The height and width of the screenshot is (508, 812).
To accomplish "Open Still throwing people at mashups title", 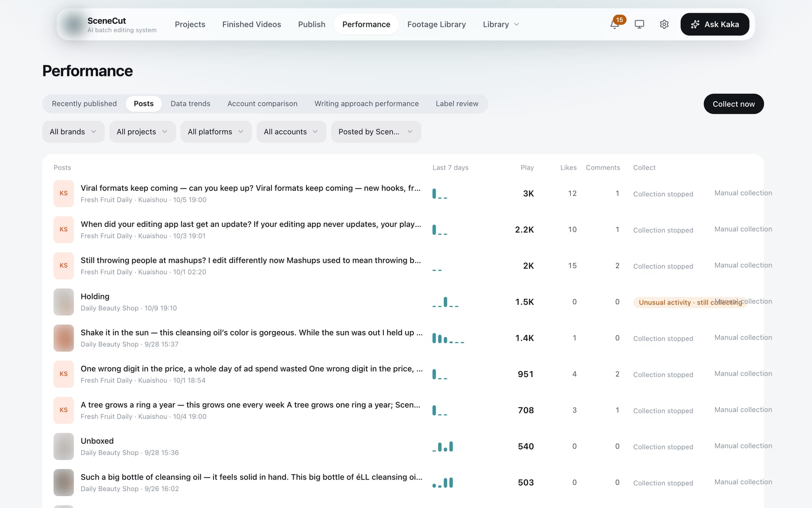I will [x=250, y=261].
